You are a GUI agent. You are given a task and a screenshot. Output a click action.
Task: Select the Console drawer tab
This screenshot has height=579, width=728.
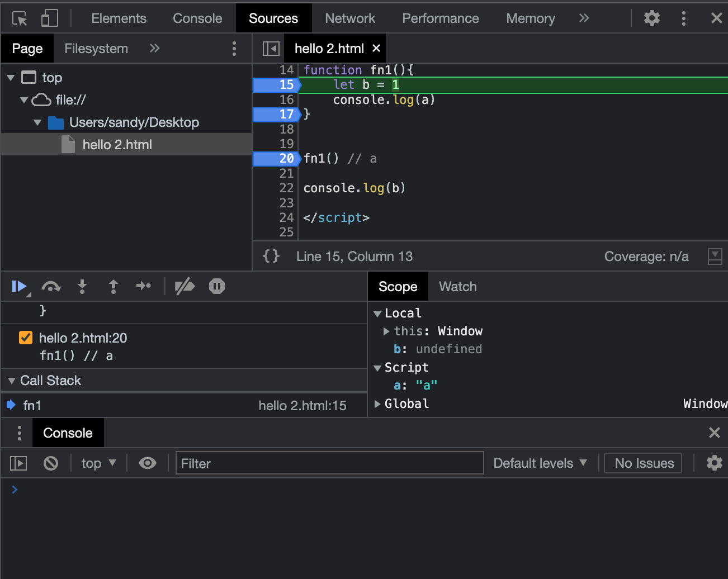[x=68, y=433]
